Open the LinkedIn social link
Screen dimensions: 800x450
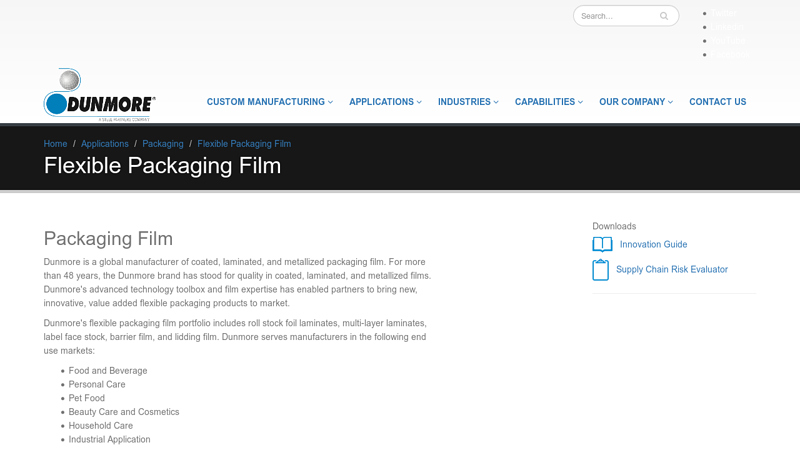(x=727, y=27)
